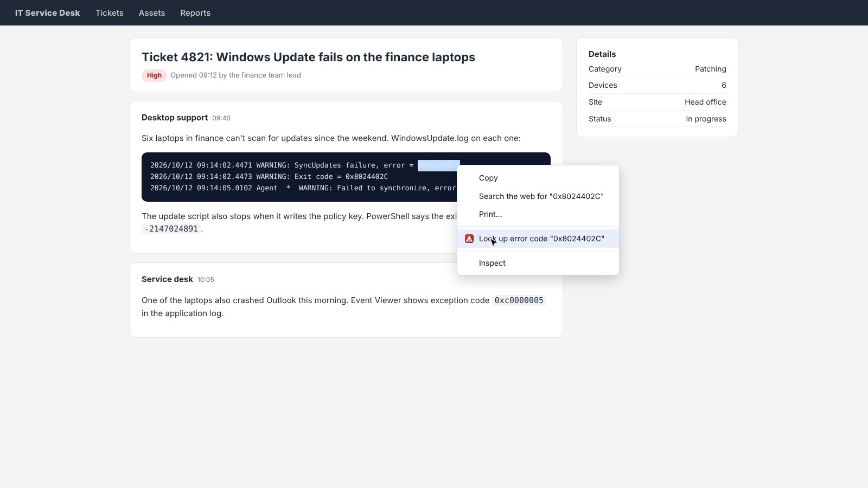Click the 0xc0000005 exception code
This screenshot has height=488, width=868.
coord(519,300)
